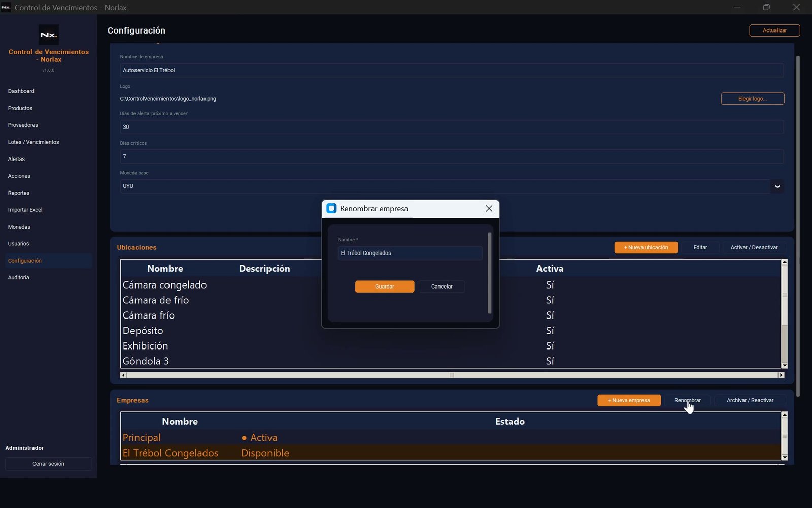Click the Actualizar button at top right
This screenshot has height=508, width=812.
pyautogui.click(x=774, y=30)
